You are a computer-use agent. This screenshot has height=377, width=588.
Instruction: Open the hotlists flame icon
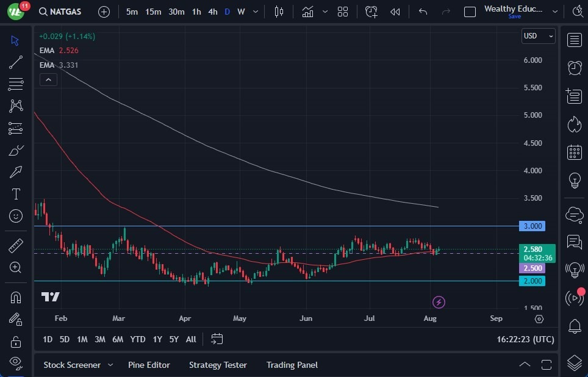point(574,124)
